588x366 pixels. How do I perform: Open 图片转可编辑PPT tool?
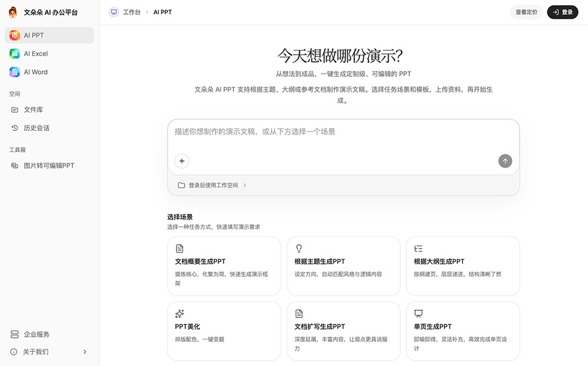click(x=49, y=166)
